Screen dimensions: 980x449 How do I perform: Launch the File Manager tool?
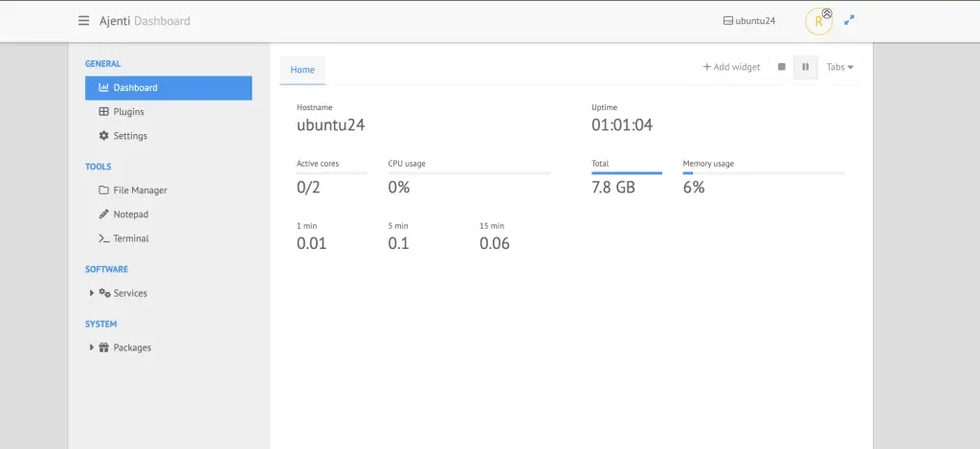[x=140, y=191]
